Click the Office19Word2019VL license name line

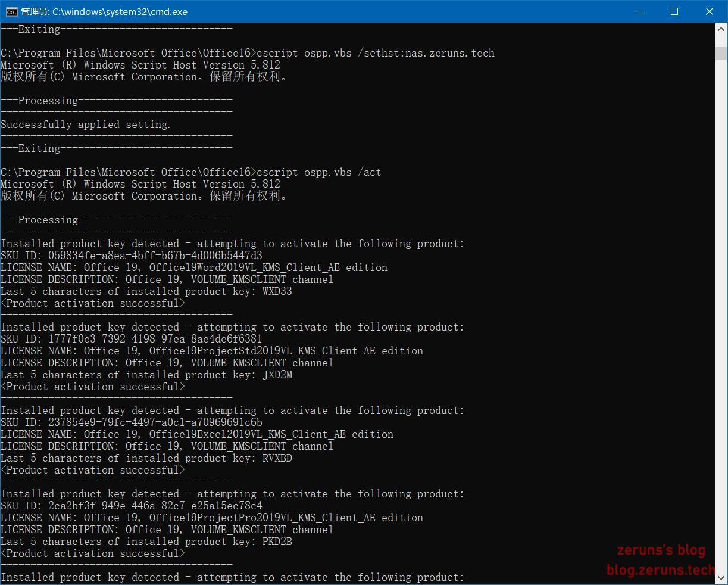(193, 267)
